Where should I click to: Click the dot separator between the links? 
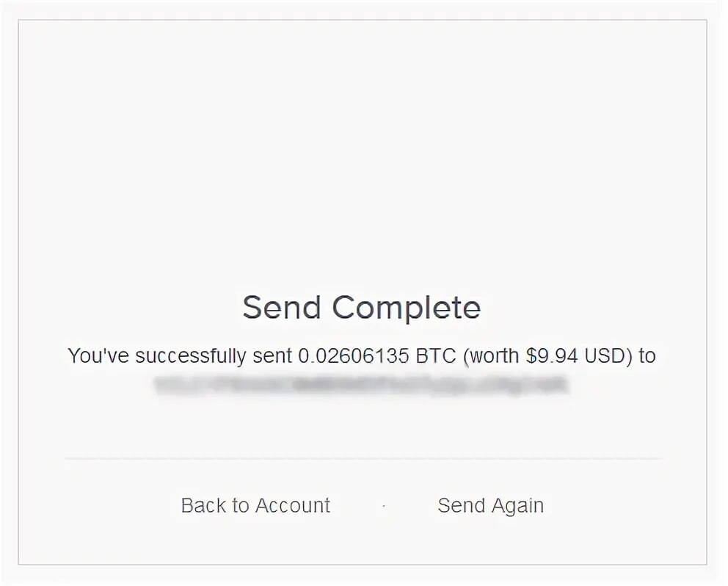[x=384, y=506]
